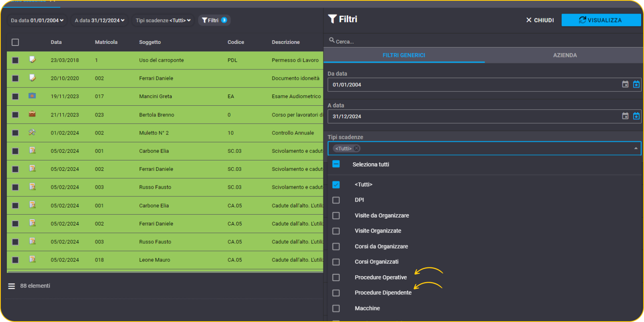Click the briefcase icon on Bertola Brenno row
This screenshot has width=644, height=322.
point(32,114)
